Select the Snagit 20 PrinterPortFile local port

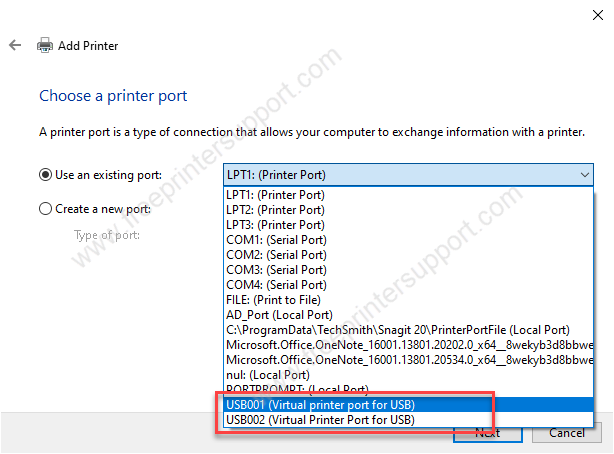point(408,330)
